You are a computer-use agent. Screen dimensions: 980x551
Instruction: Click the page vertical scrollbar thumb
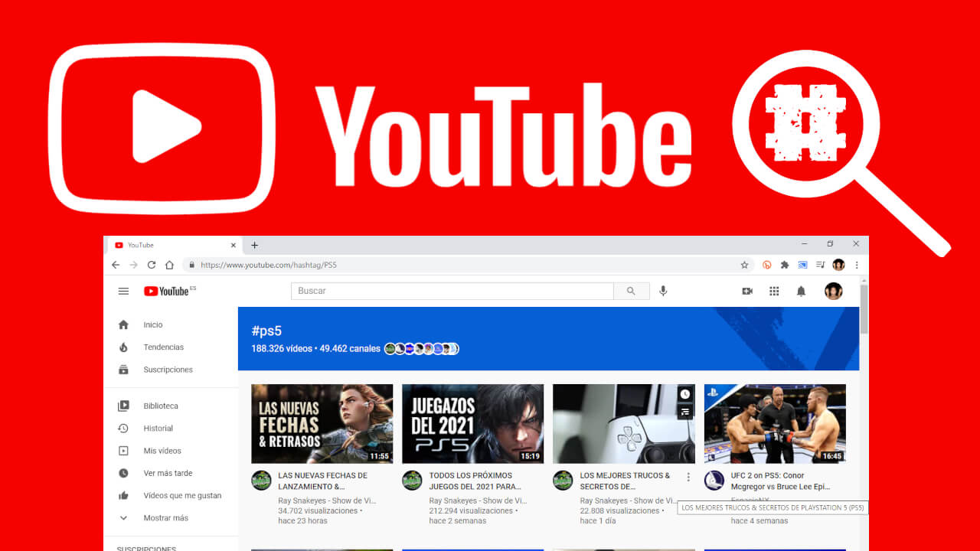(864, 308)
